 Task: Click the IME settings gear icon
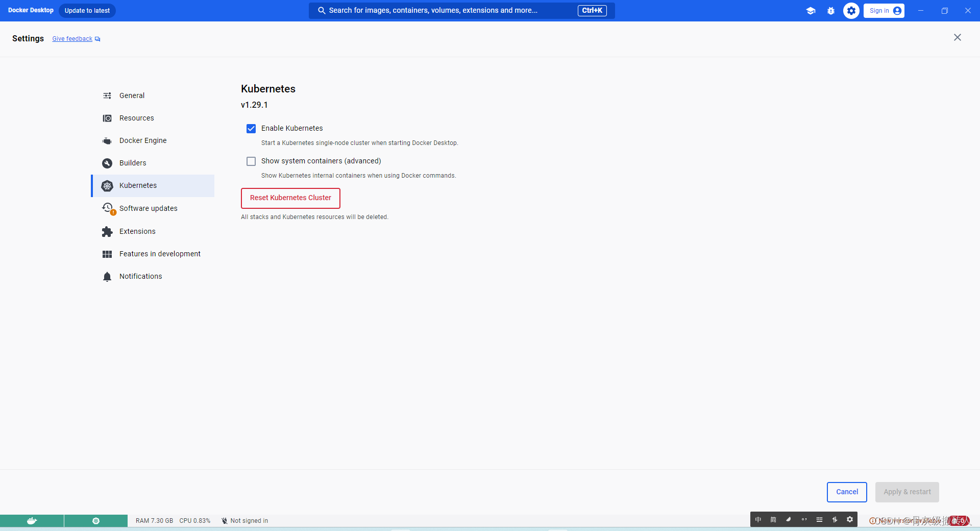(x=850, y=519)
